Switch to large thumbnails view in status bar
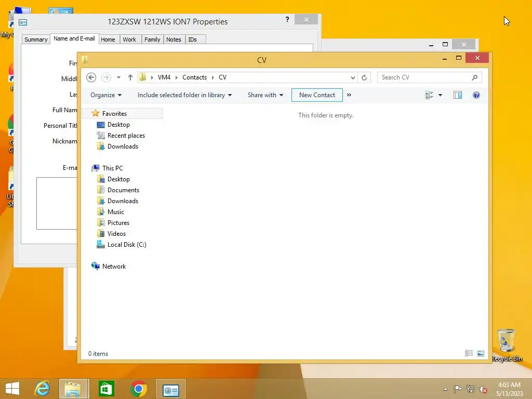 481,353
